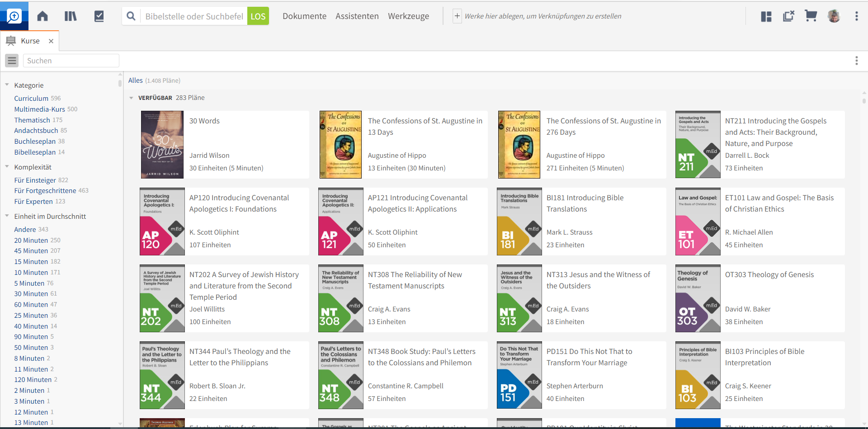Focus the Suchen filter field

tap(71, 61)
